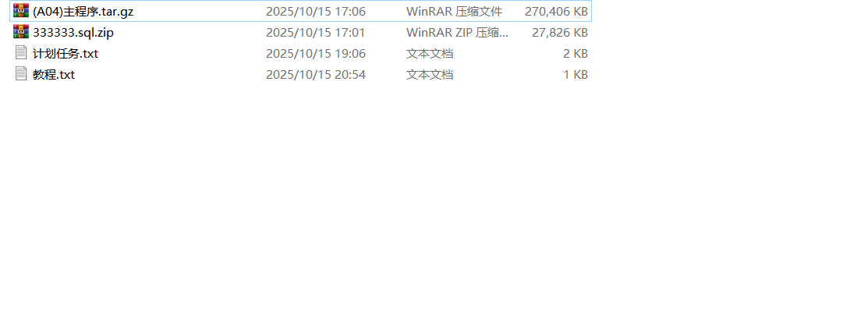This screenshot has width=868, height=326.
Task: Select the WinRAR icon of (A04)主程序.tar.gz
Action: pyautogui.click(x=21, y=11)
